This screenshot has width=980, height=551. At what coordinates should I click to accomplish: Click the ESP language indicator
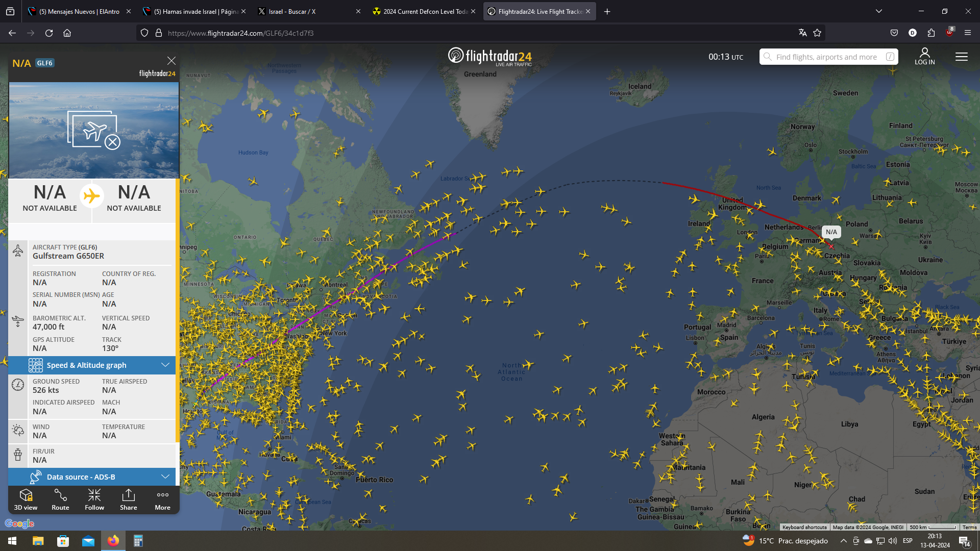tap(908, 541)
